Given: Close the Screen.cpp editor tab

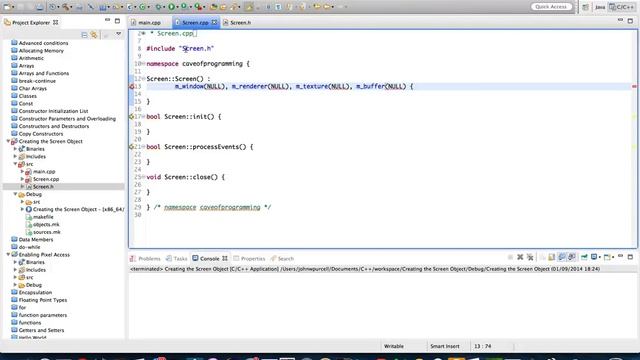Looking at the screenshot, I should tap(214, 22).
